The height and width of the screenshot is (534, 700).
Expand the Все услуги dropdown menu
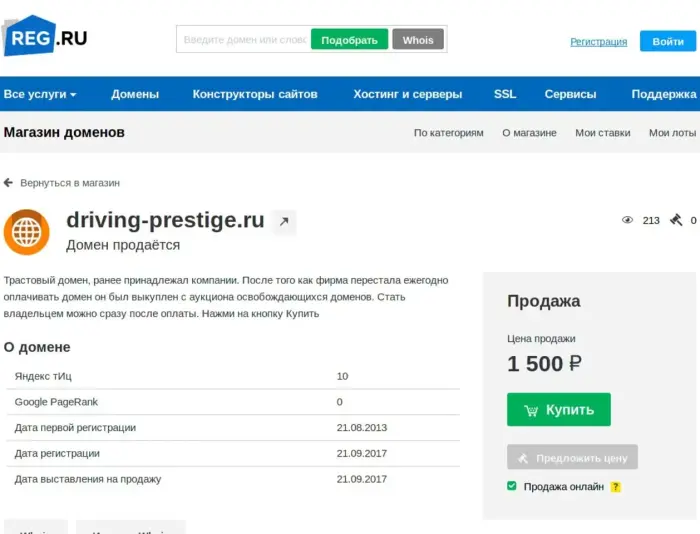click(x=40, y=94)
